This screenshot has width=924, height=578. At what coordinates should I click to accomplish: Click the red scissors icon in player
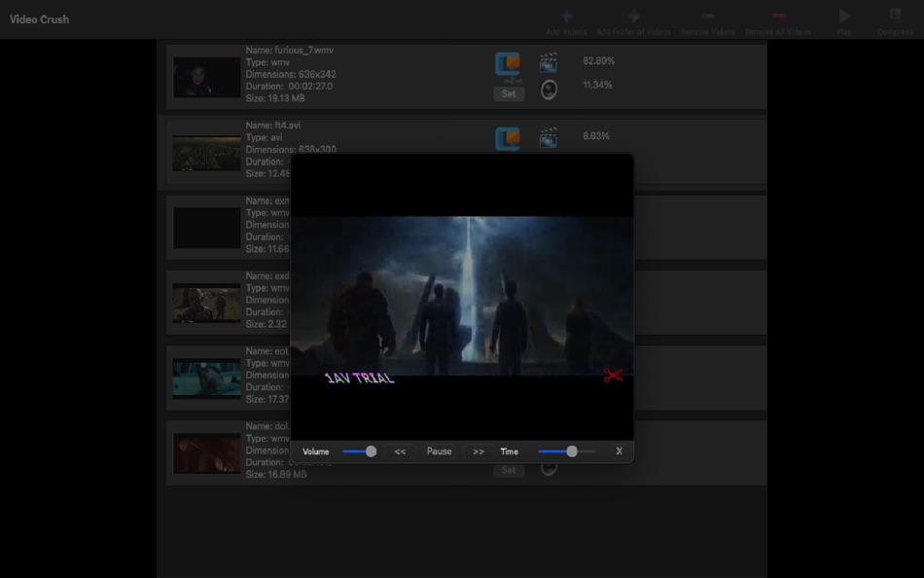pyautogui.click(x=613, y=375)
